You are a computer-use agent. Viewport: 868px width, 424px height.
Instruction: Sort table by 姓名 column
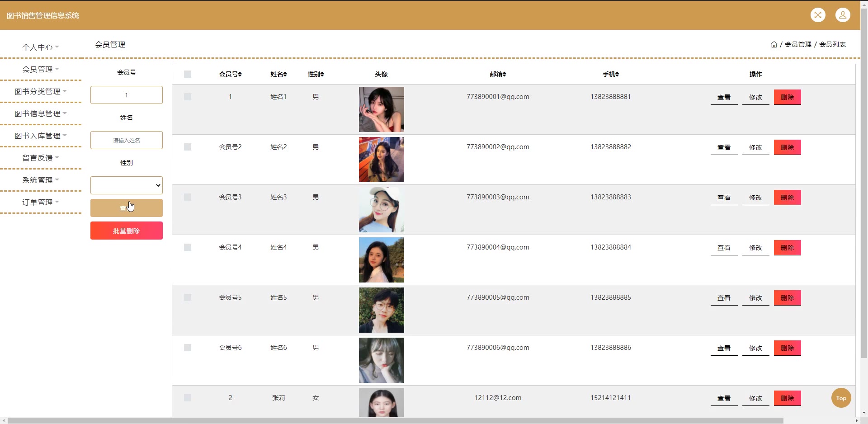tap(278, 74)
